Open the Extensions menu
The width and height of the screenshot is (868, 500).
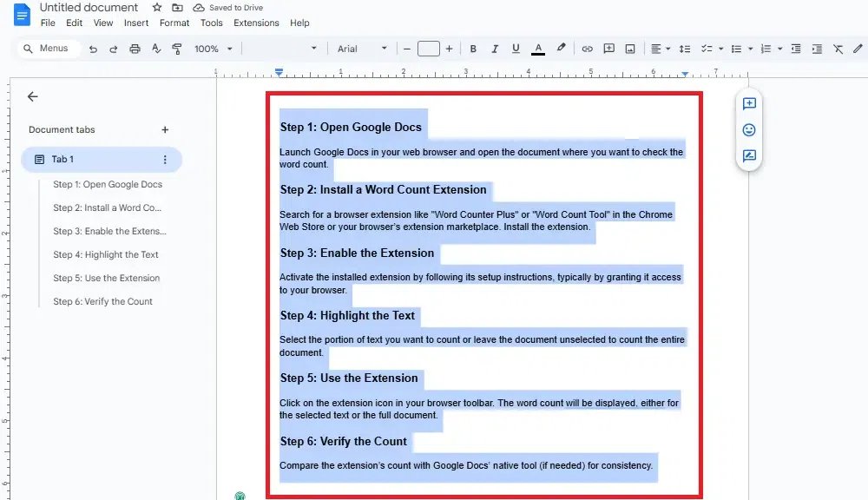point(256,23)
